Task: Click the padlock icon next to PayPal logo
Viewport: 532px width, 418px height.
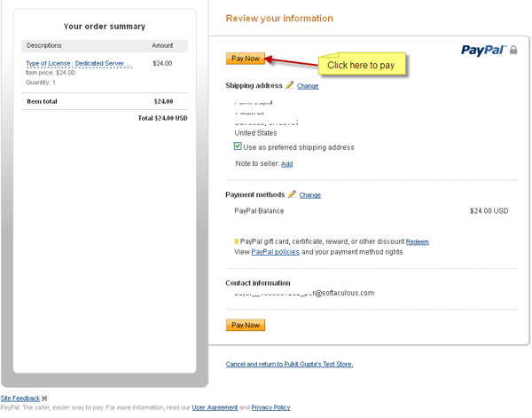Action: (x=512, y=51)
